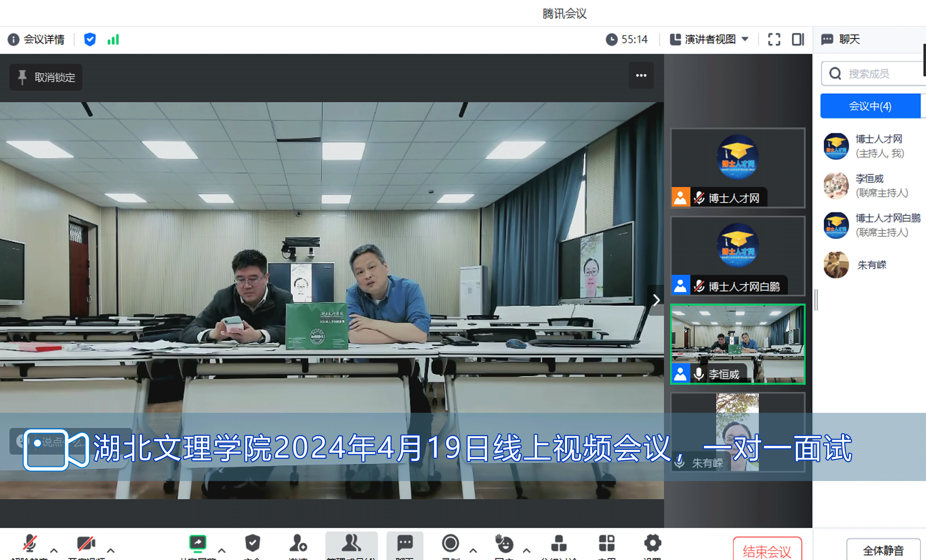This screenshot has width=926, height=560.
Task: Open the invite participants icon
Action: coord(298,543)
